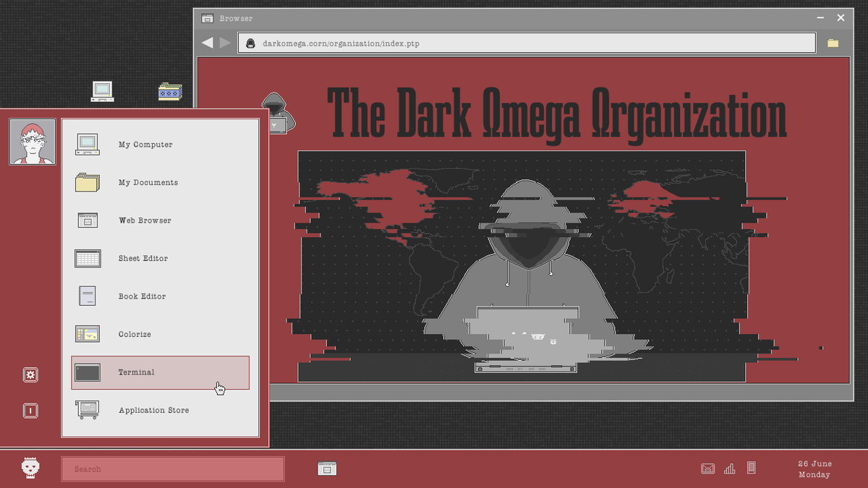Click the 26 June Monday date on taskbar
The image size is (868, 488).
point(814,469)
